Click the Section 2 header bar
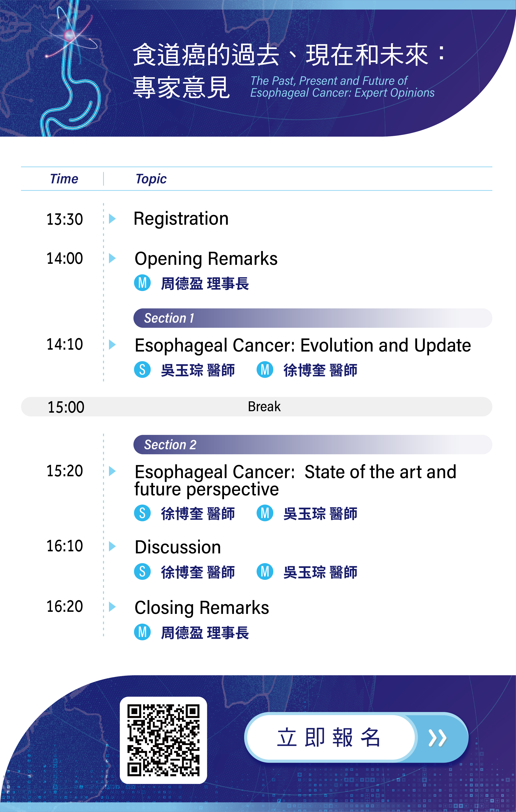516x812 pixels. pyautogui.click(x=313, y=444)
